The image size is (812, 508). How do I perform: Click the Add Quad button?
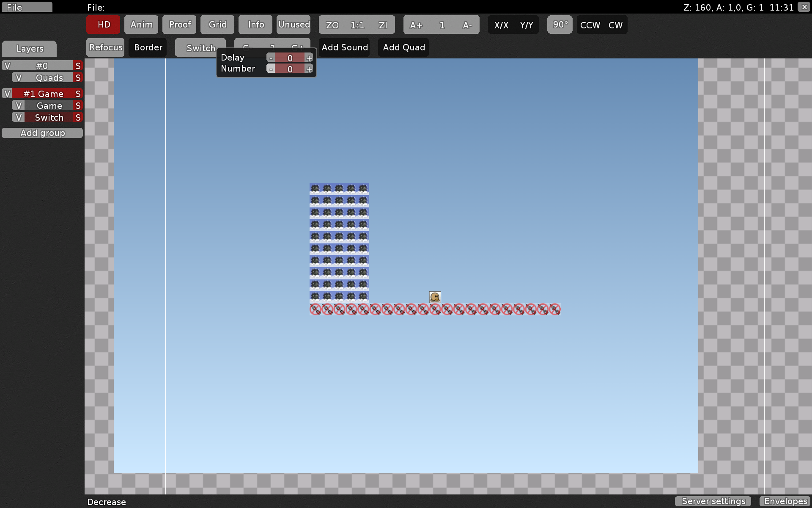point(403,47)
